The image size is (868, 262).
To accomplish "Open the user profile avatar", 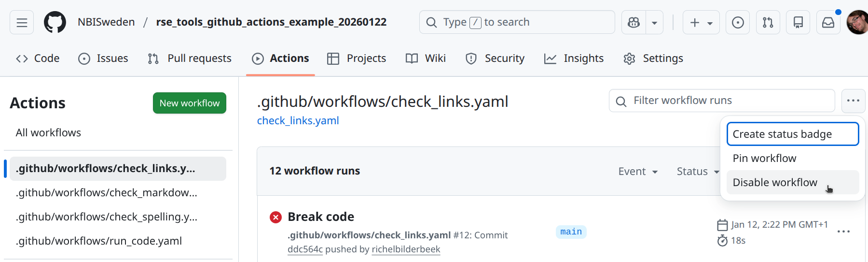I will pos(857,22).
